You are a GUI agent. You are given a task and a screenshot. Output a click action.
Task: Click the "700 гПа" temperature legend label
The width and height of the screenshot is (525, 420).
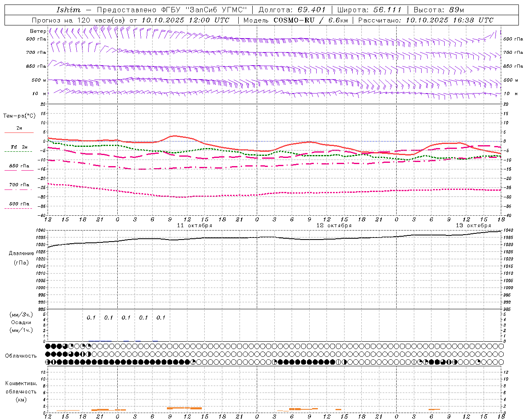(x=19, y=185)
